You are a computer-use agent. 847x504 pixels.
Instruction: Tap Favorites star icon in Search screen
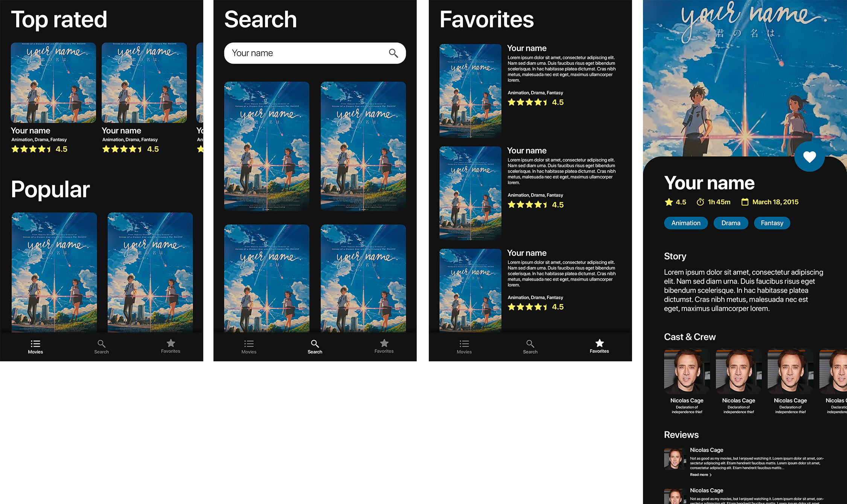point(384,343)
